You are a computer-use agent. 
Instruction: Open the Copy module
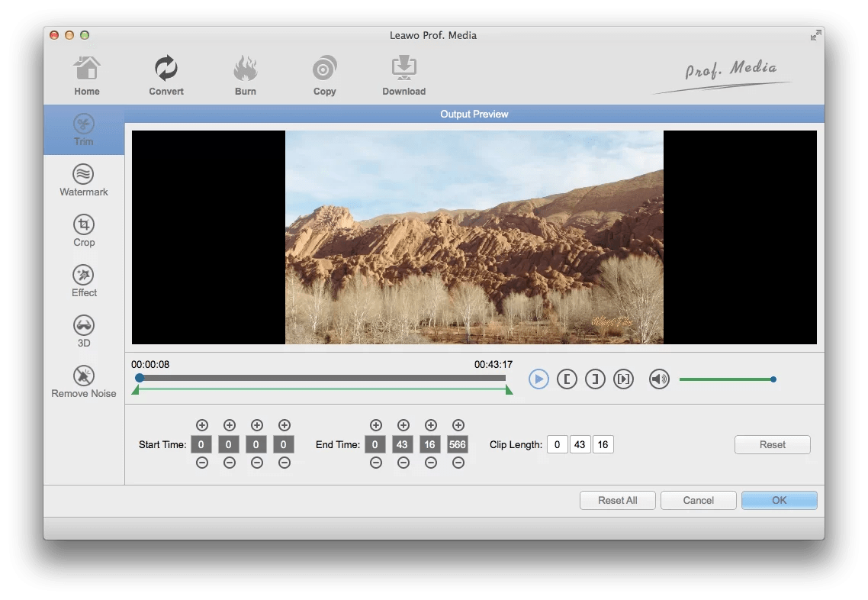pos(324,74)
